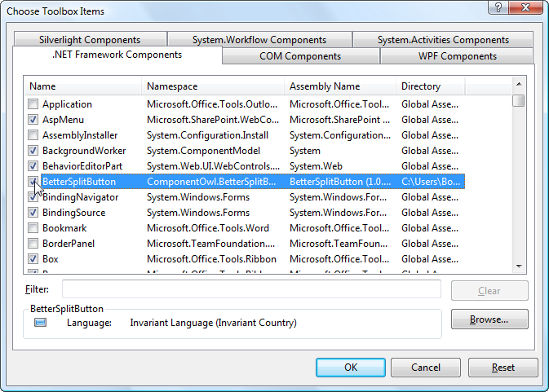Toggle the BetterSplitButton checkbox

[33, 182]
